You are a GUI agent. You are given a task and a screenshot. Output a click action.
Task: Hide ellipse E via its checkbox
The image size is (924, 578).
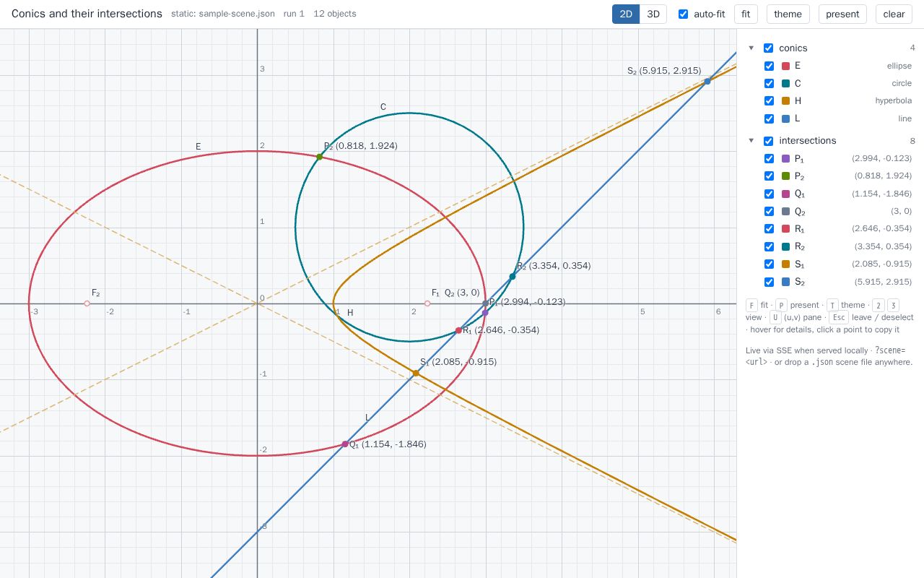[769, 66]
